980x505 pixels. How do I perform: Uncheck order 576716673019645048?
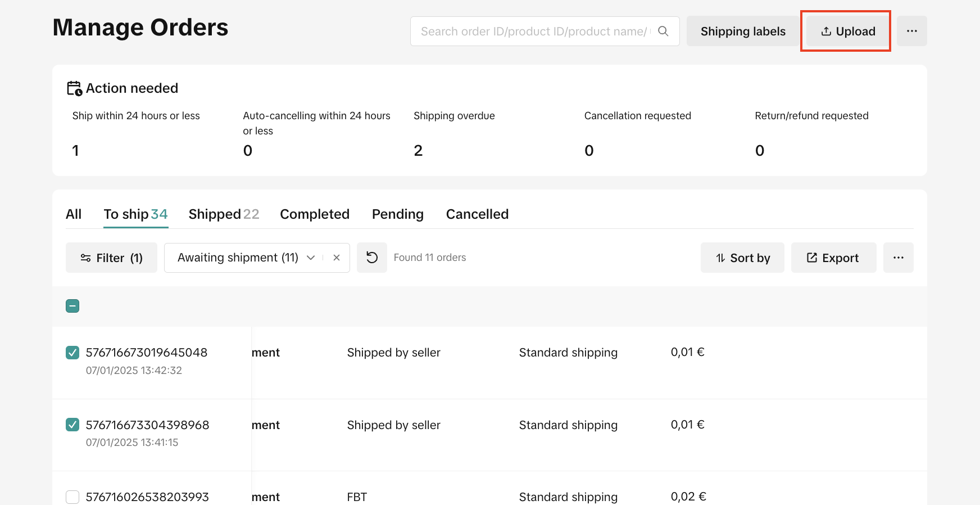click(72, 353)
